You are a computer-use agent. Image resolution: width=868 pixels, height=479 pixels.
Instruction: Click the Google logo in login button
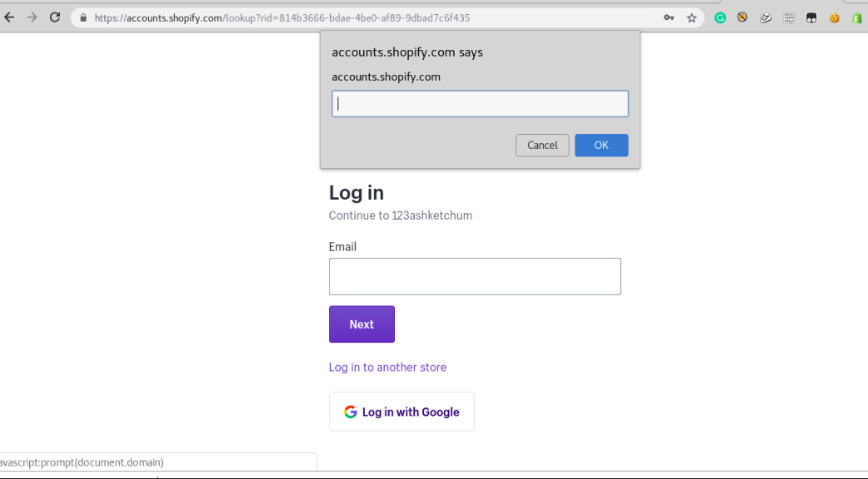[350, 412]
